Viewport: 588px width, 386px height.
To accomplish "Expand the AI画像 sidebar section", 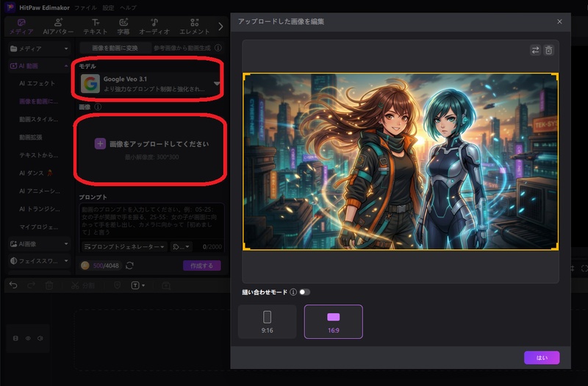I will point(40,244).
